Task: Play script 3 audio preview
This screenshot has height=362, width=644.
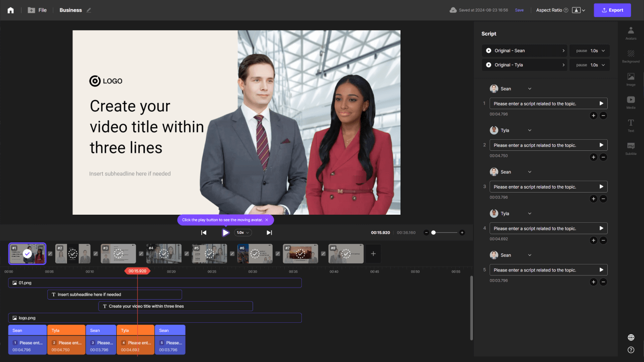Action: pos(601,187)
